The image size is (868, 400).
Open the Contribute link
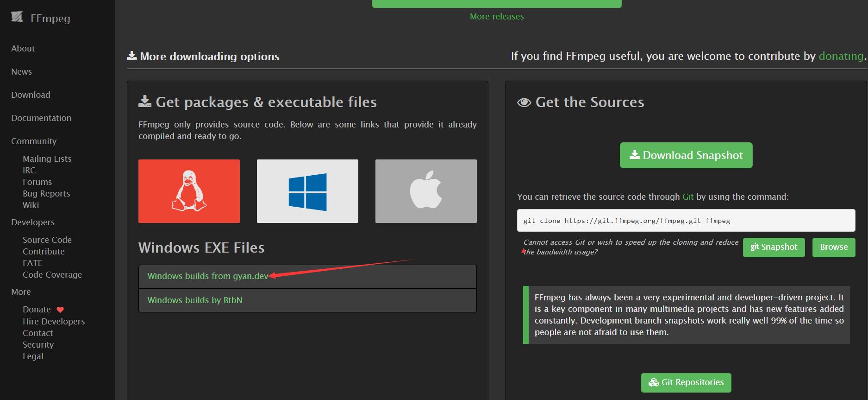tap(44, 251)
